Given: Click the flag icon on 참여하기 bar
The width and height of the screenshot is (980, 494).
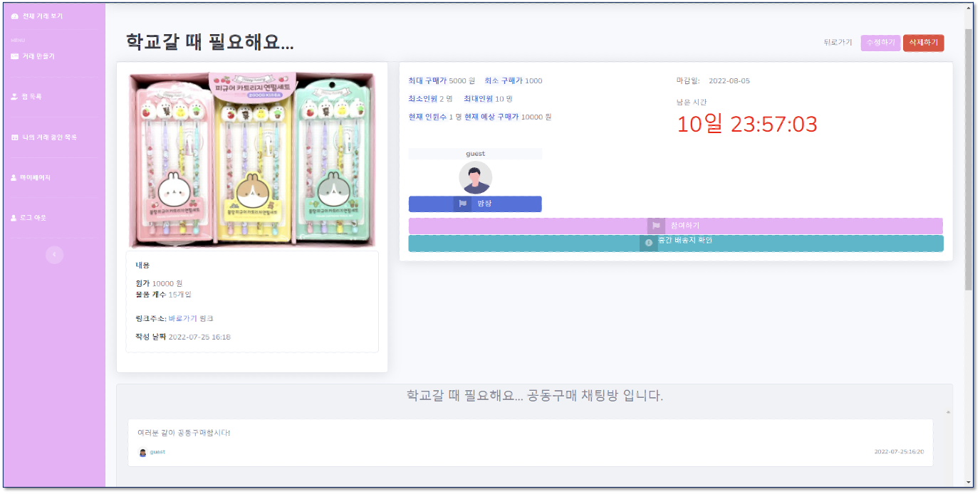Looking at the screenshot, I should tap(656, 226).
